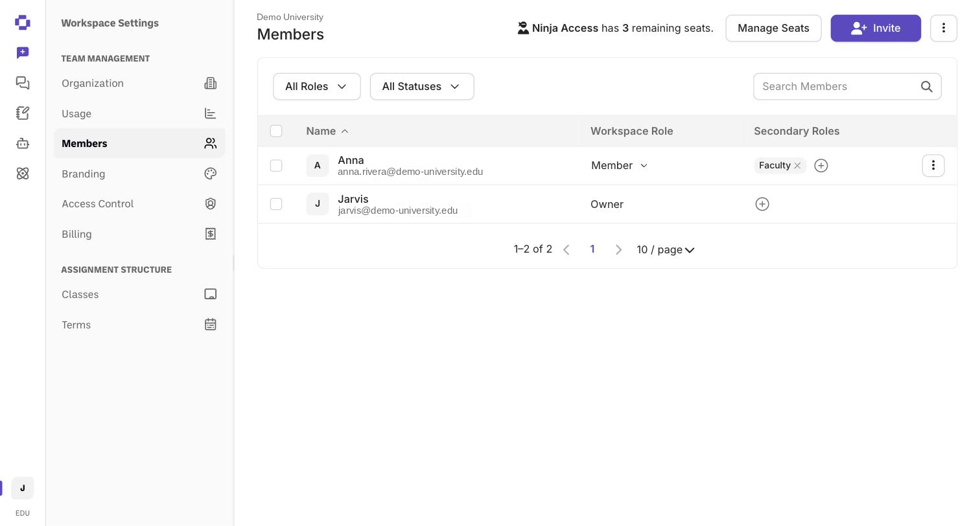This screenshot has width=980, height=526.
Task: Open the app logo home icon
Action: tap(23, 23)
